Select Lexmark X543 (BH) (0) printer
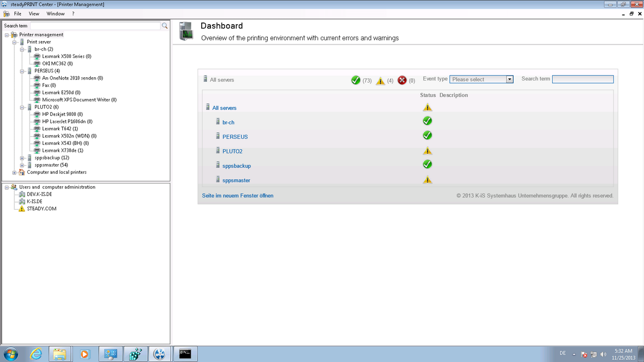Image resolution: width=644 pixels, height=362 pixels. point(65,143)
